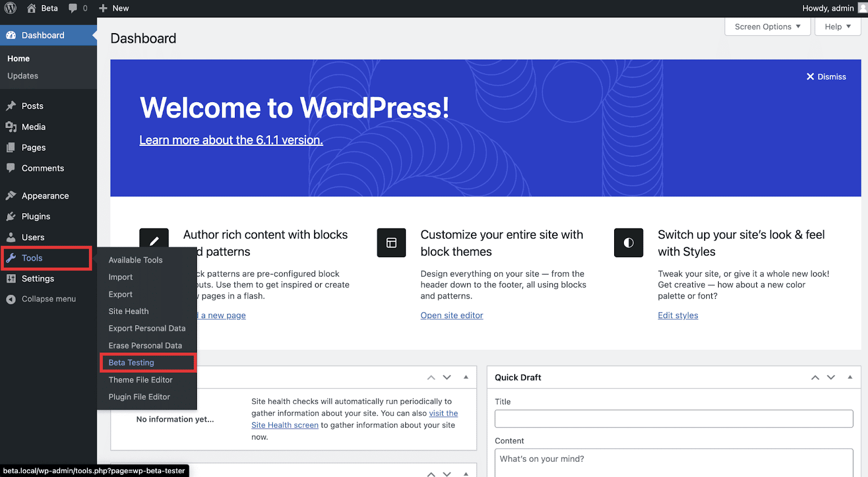Click the 'Open site editor' link

point(451,315)
